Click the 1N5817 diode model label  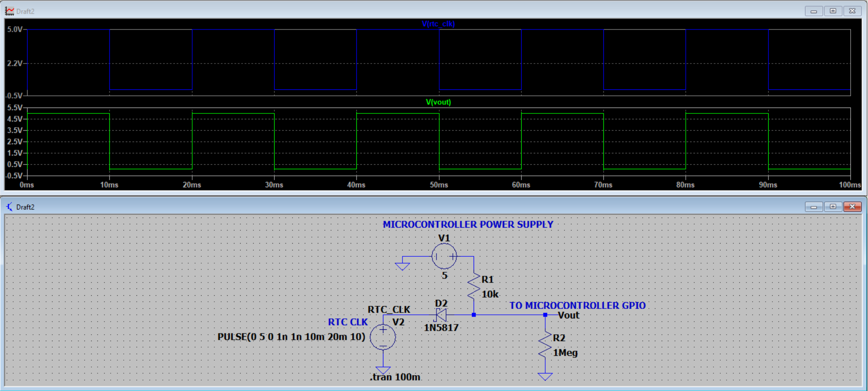[441, 327]
